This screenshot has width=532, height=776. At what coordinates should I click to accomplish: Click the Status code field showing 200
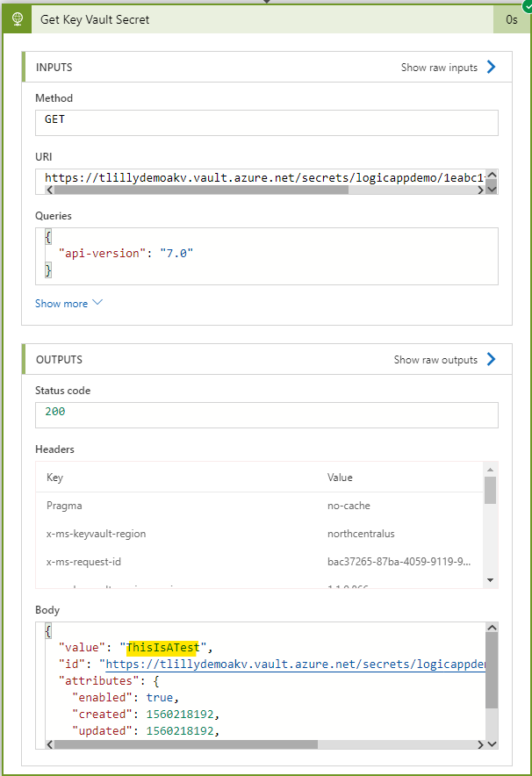267,414
